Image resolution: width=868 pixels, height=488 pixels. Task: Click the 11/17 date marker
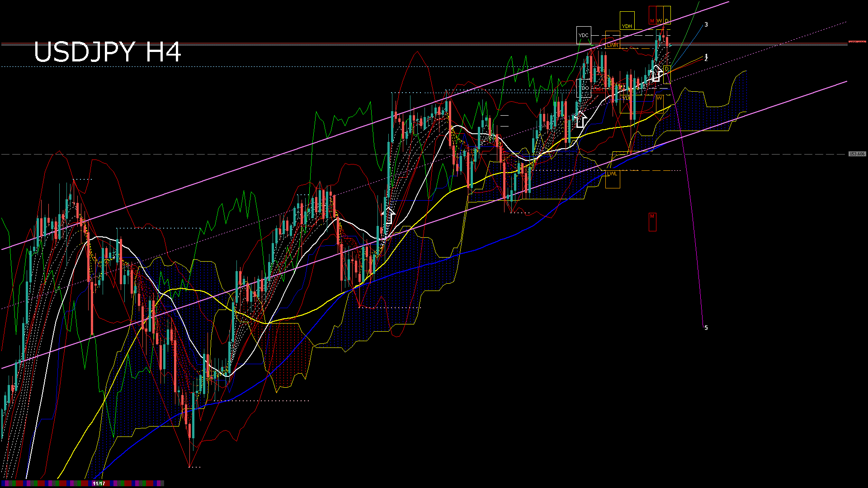coord(98,483)
